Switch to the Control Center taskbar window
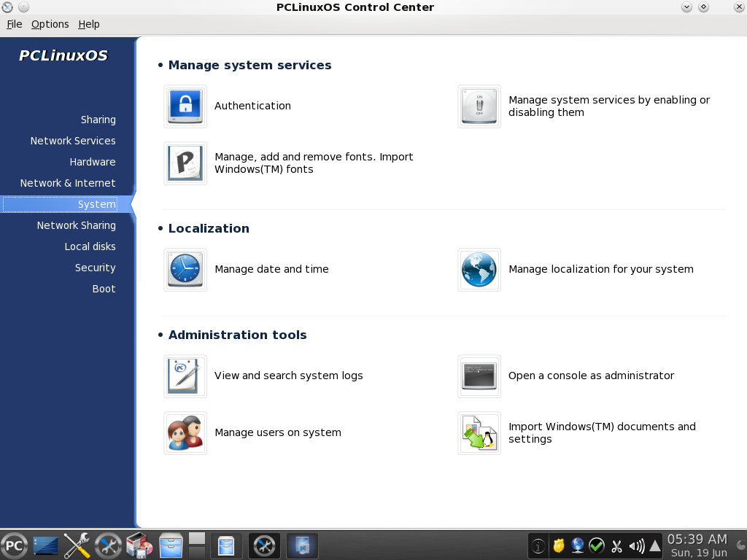747x560 pixels. (264, 545)
